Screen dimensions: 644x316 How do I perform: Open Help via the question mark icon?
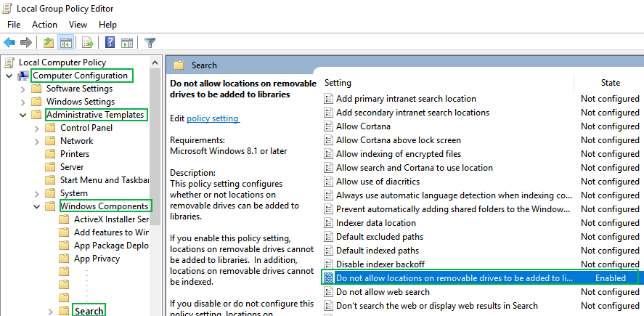(110, 43)
